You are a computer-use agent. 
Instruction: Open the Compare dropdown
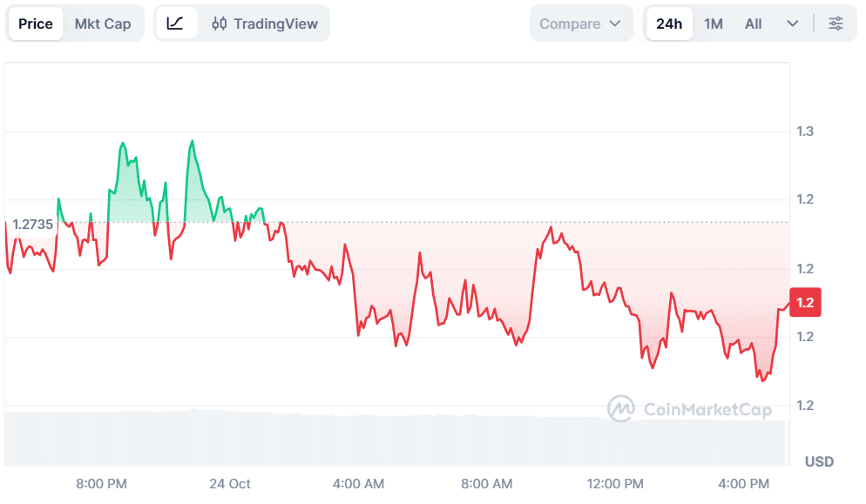[x=580, y=24]
